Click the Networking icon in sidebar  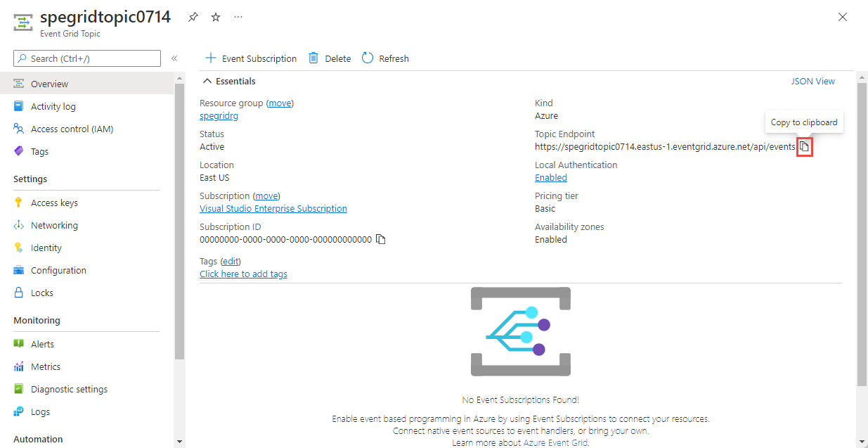[19, 225]
